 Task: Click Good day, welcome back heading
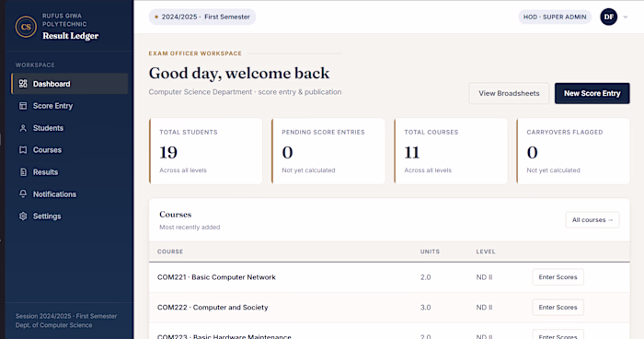point(239,73)
